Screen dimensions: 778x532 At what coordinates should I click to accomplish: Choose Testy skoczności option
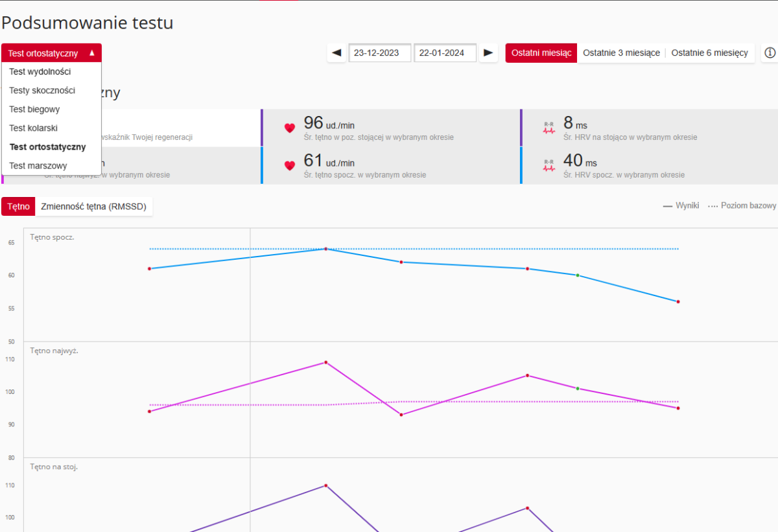click(x=42, y=91)
